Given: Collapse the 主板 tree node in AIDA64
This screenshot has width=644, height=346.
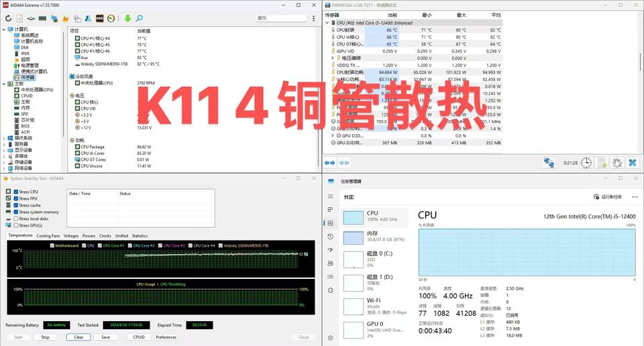Looking at the screenshot, I should (4, 84).
